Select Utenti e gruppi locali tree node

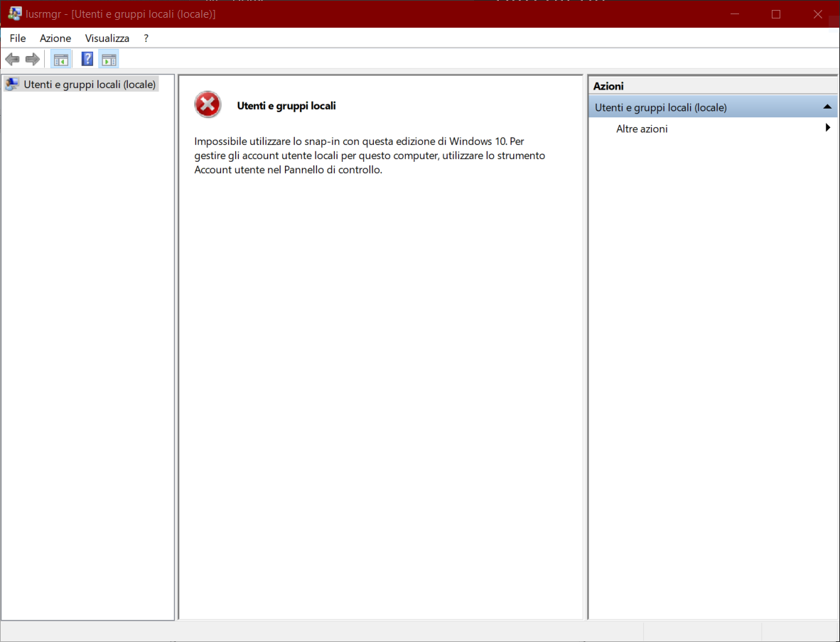pos(81,84)
